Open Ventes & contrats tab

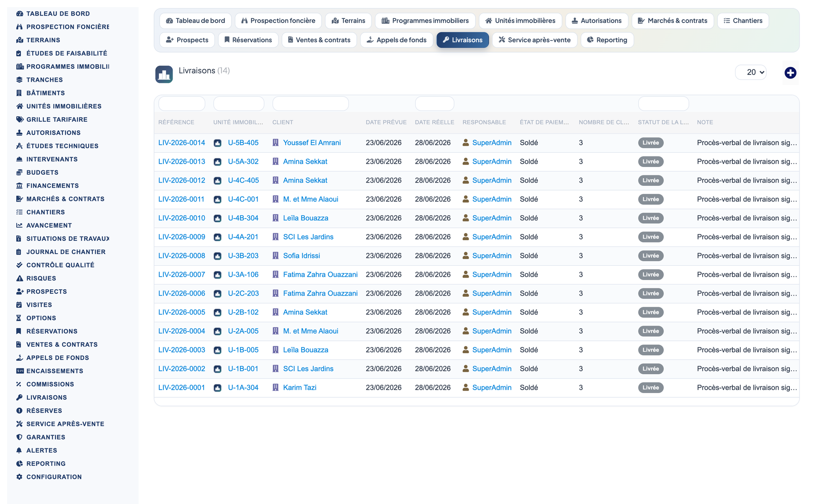(x=319, y=40)
